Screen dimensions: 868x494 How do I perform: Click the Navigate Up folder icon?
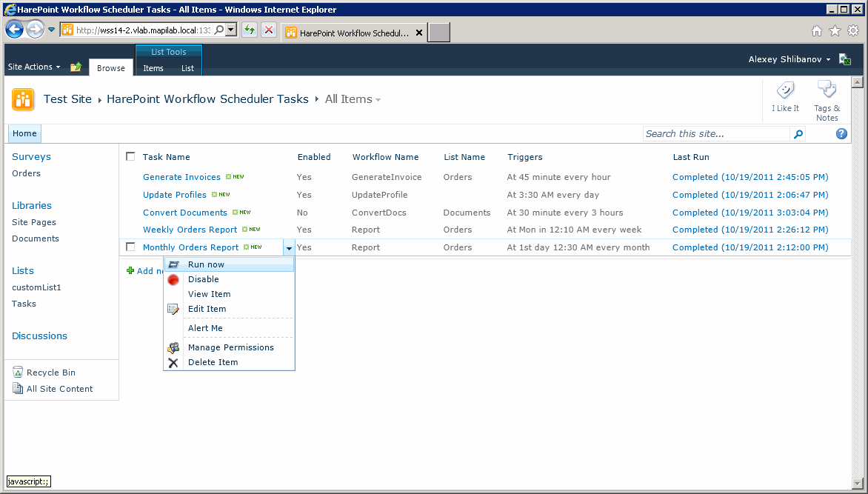(76, 67)
